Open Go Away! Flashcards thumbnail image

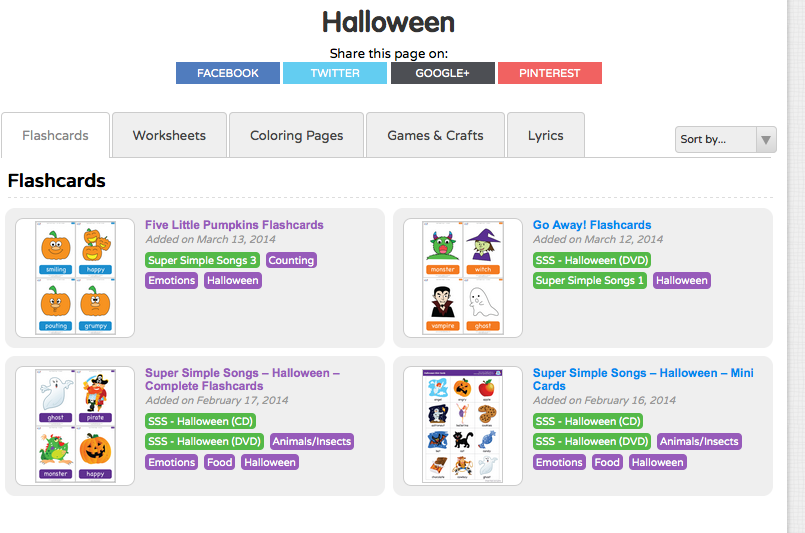tap(463, 278)
